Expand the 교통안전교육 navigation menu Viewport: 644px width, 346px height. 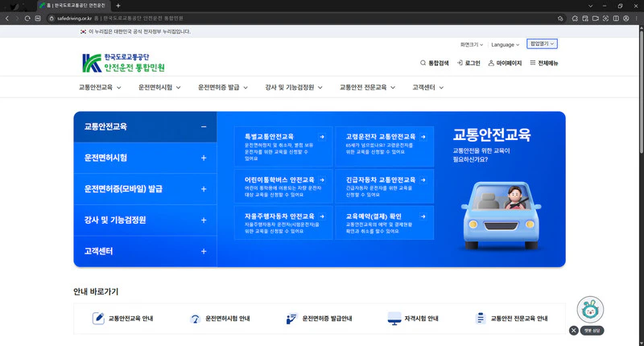point(100,88)
